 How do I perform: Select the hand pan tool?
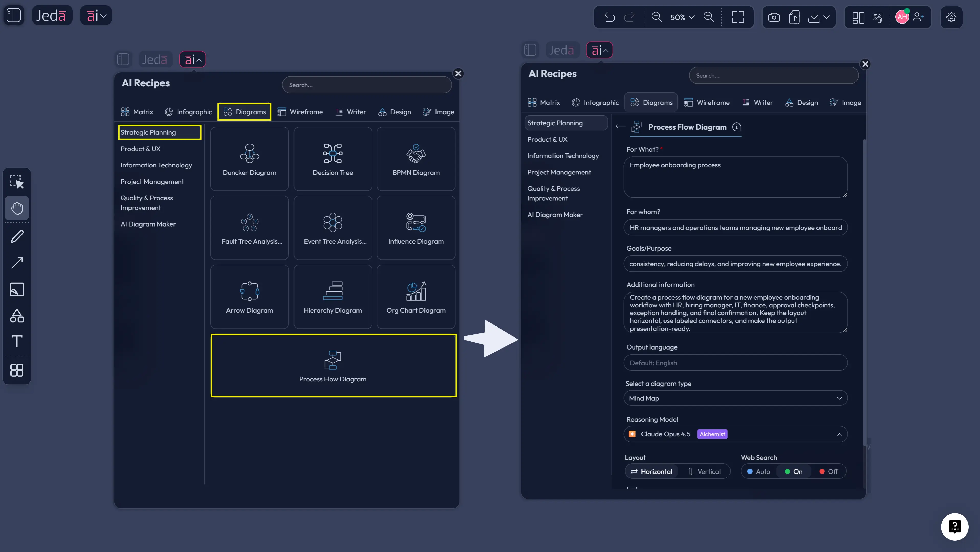17,208
